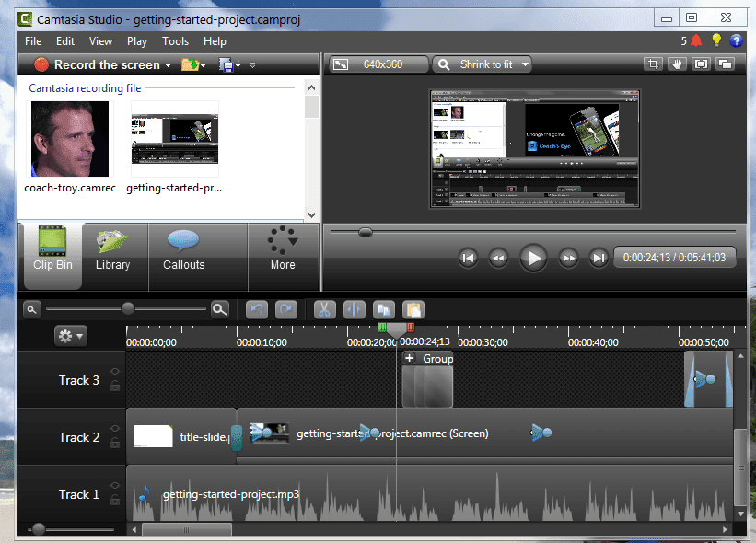Screen dimensions: 756x543
Task: Open the Help menu
Action: [x=215, y=41]
